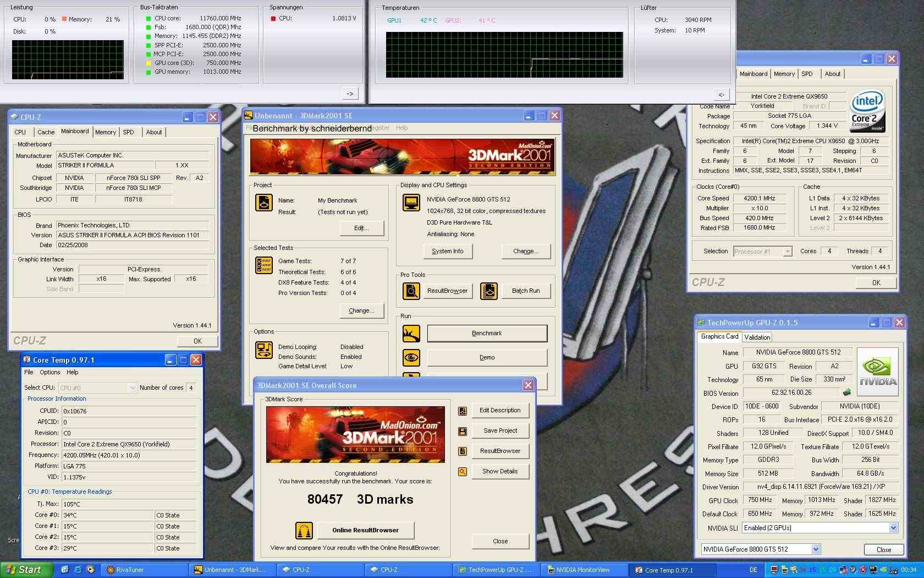Click Change... in Display and CPU Settings
The width and height of the screenshot is (924, 578).
tap(526, 252)
